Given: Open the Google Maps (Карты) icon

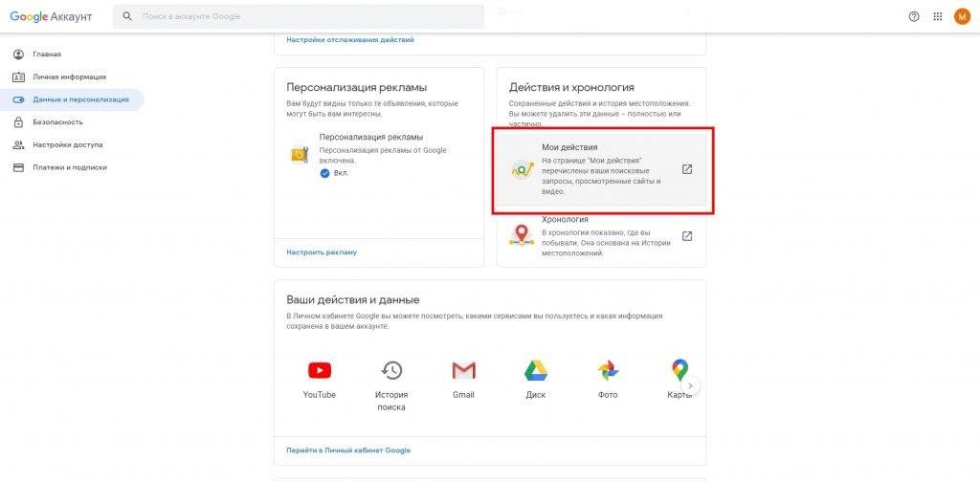Looking at the screenshot, I should click(679, 371).
